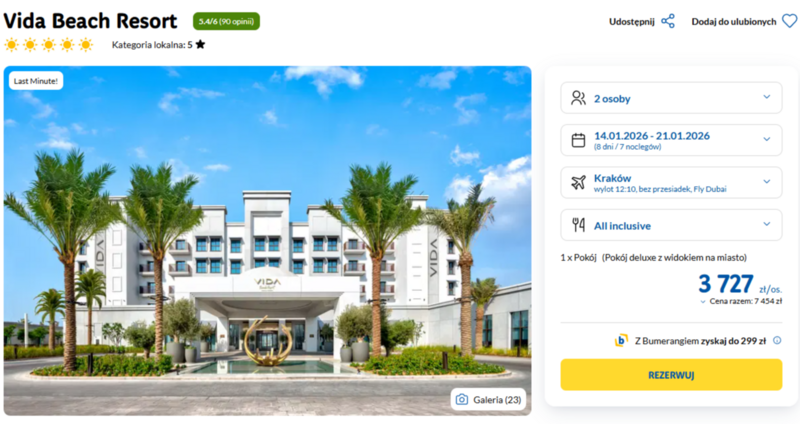
Task: Click the airplane icon in Kraków field
Action: tap(578, 182)
